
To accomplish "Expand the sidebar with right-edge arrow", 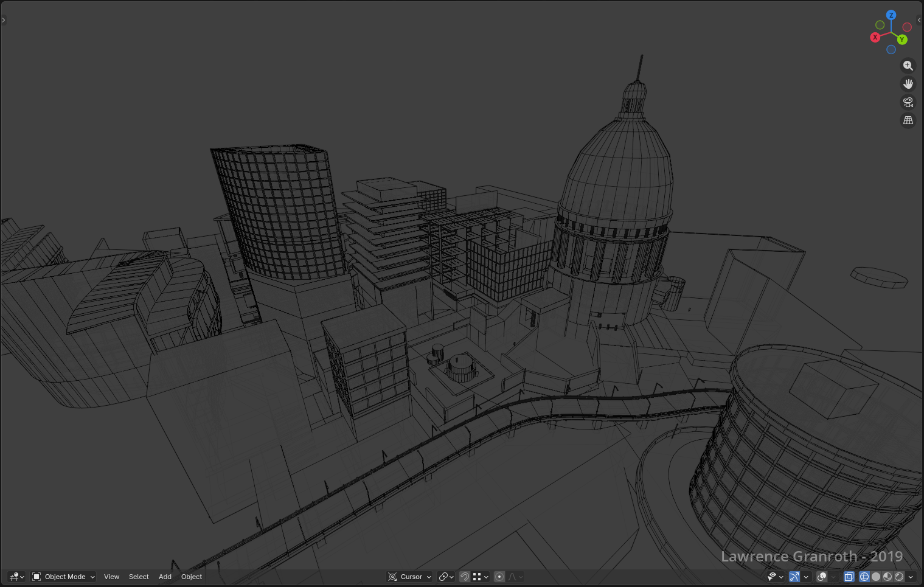I will (919, 20).
